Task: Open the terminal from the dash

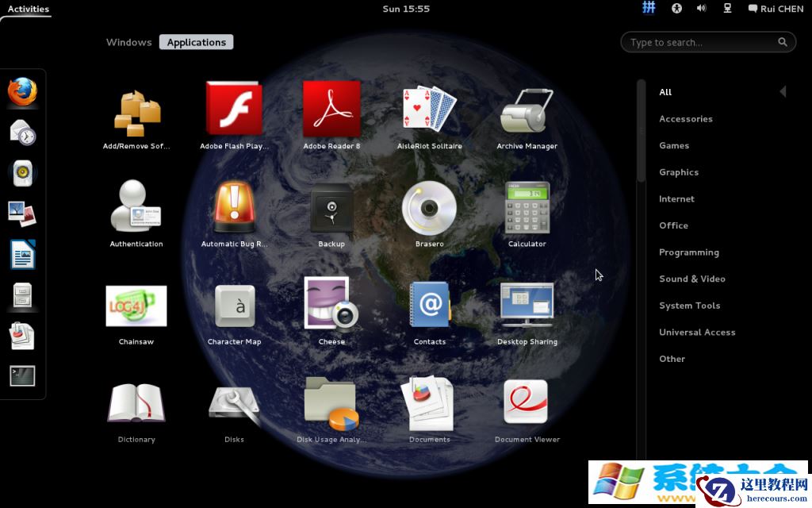Action: (21, 374)
